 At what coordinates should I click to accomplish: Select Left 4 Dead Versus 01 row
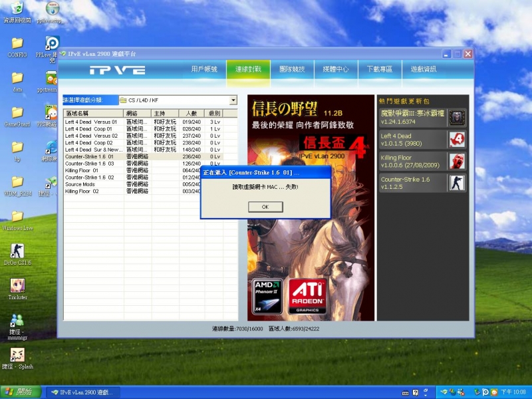(x=150, y=122)
